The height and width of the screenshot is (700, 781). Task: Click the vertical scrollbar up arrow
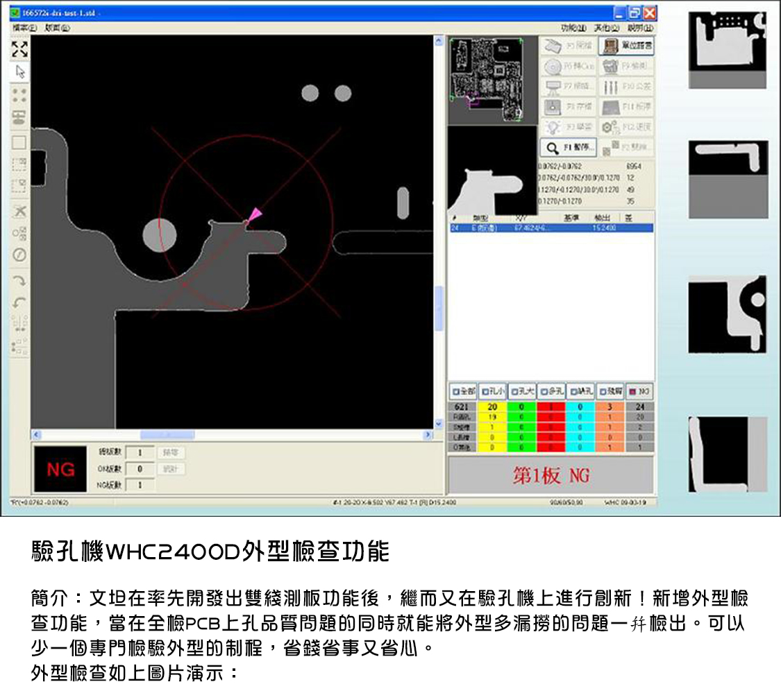(438, 42)
